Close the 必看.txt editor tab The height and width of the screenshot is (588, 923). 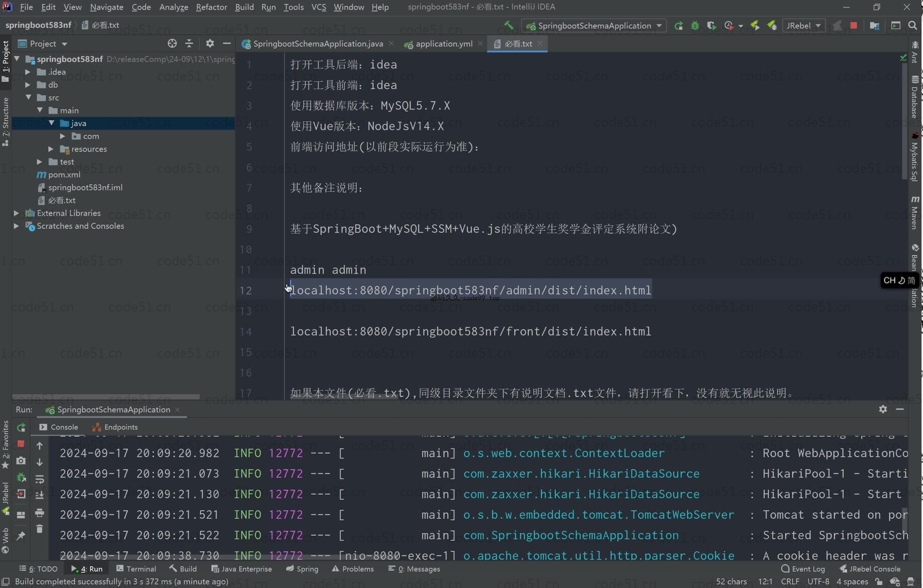point(540,43)
